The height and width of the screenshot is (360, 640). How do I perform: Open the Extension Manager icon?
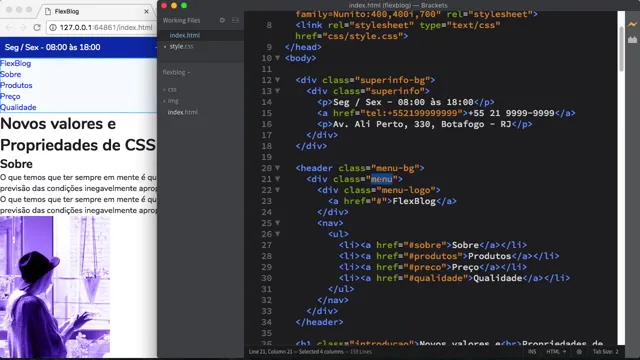(632, 40)
